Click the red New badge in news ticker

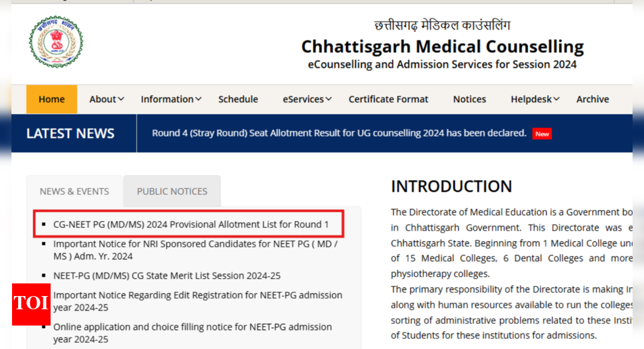pos(542,134)
